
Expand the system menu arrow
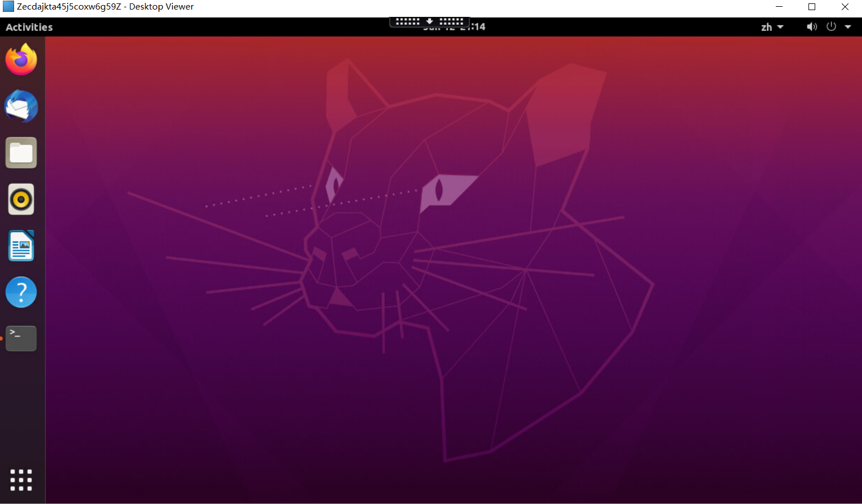click(x=848, y=26)
